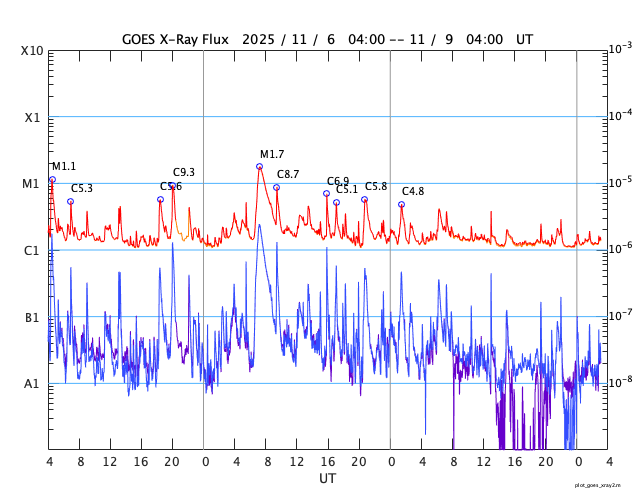
Task: Click the 10⁻³ tick on right axis
Action: coord(619,49)
